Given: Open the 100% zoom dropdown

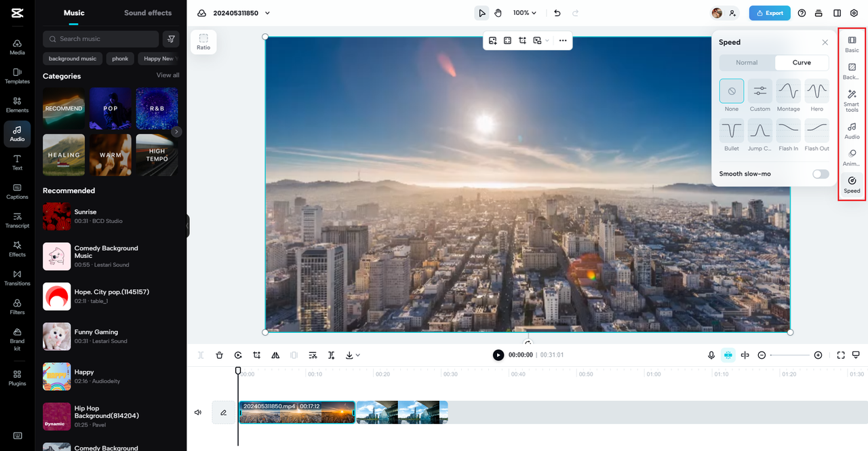Looking at the screenshot, I should point(525,13).
